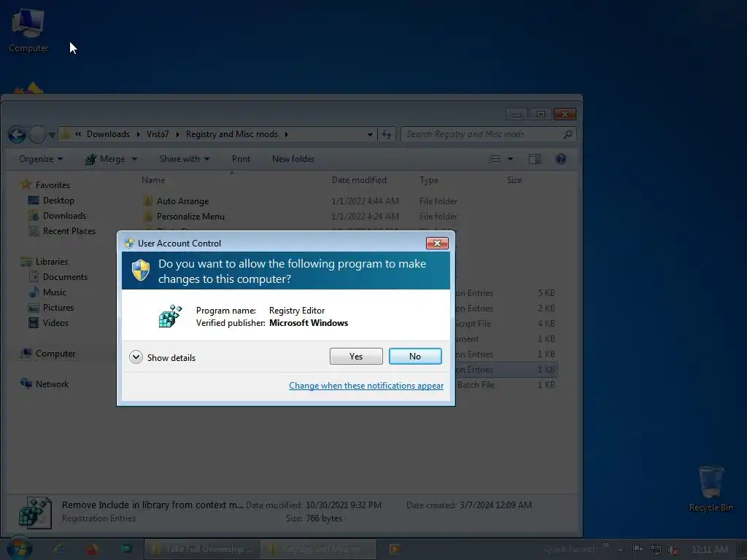Expand Show details chevron in UAC dialog

(136, 357)
